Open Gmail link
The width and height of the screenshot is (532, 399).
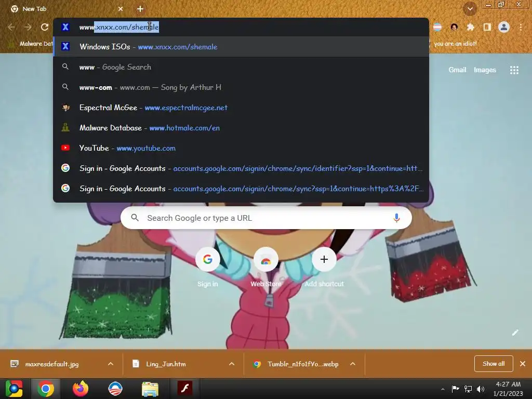tap(457, 70)
